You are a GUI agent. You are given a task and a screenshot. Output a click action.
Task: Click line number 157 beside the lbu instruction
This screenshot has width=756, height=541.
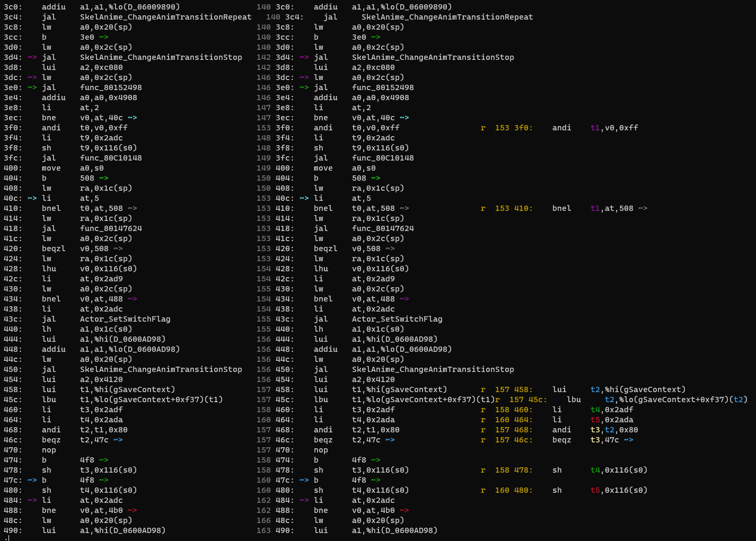click(x=263, y=399)
